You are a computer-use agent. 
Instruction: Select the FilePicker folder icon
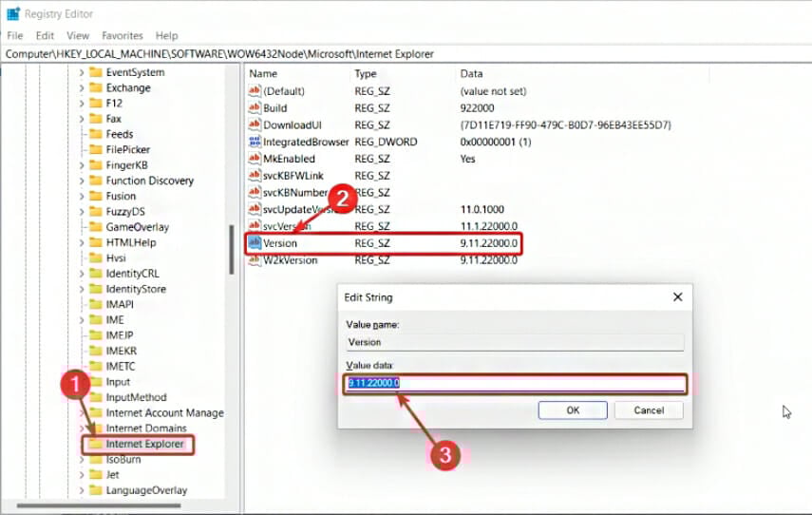pos(96,150)
